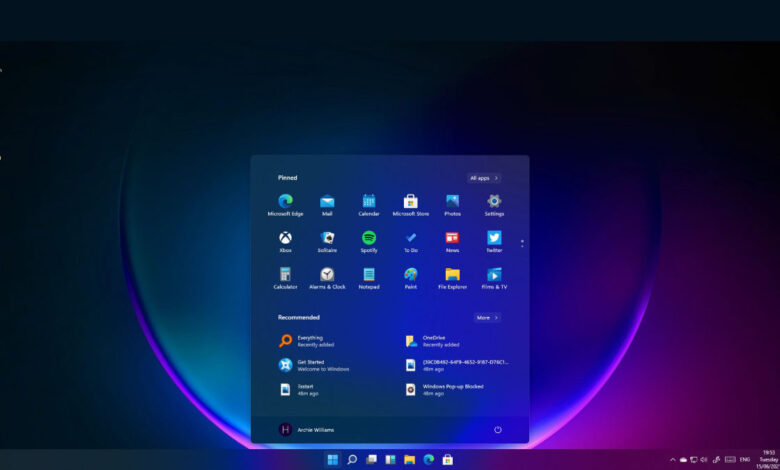Open Task View on the taskbar
The width and height of the screenshot is (780, 470).
coord(371,460)
